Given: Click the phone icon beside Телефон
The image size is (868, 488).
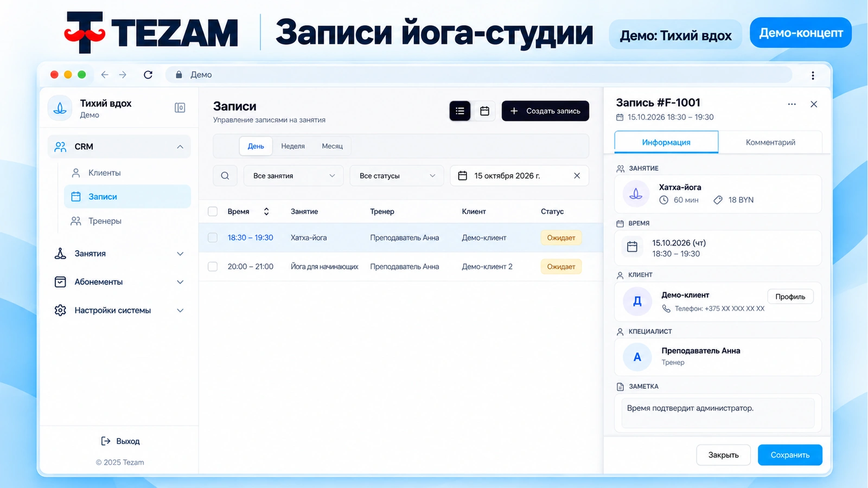Looking at the screenshot, I should pyautogui.click(x=666, y=309).
